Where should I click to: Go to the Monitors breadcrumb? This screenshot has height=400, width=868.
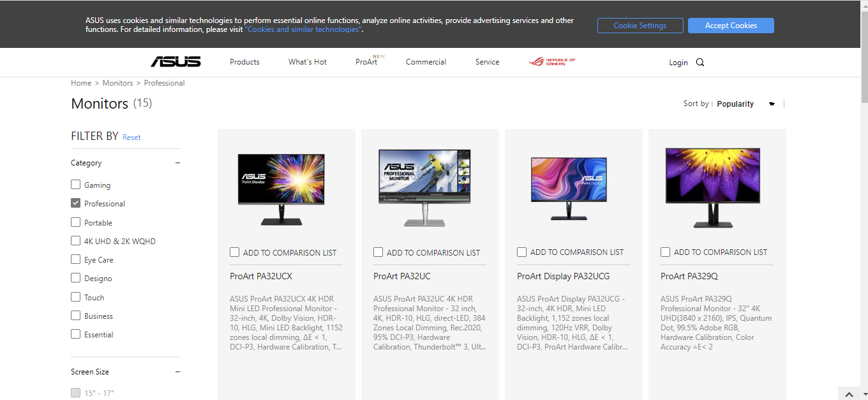(x=118, y=83)
